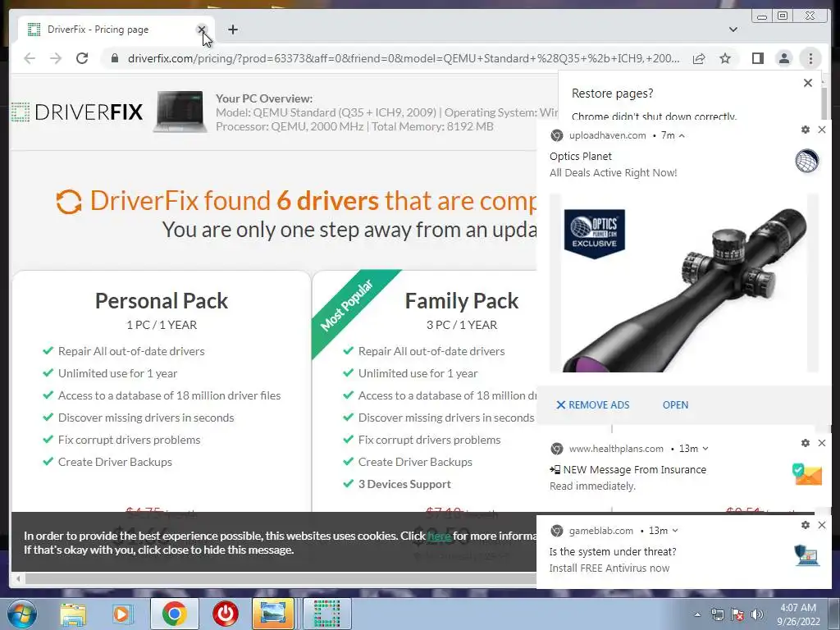The image size is (840, 630).
Task: Open tab search dropdown arrow
Action: pos(733,30)
